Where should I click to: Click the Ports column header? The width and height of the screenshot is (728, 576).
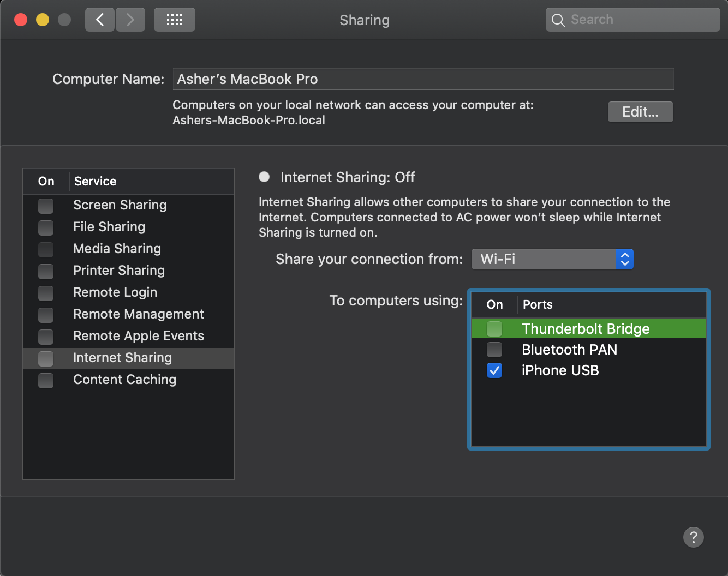tap(612, 305)
